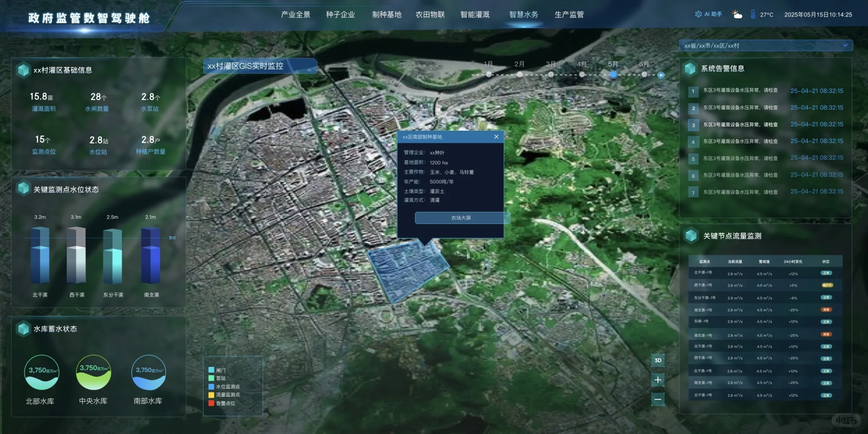Click the 北部水库 water gauge
Image resolution: width=868 pixels, height=434 pixels.
[42, 373]
